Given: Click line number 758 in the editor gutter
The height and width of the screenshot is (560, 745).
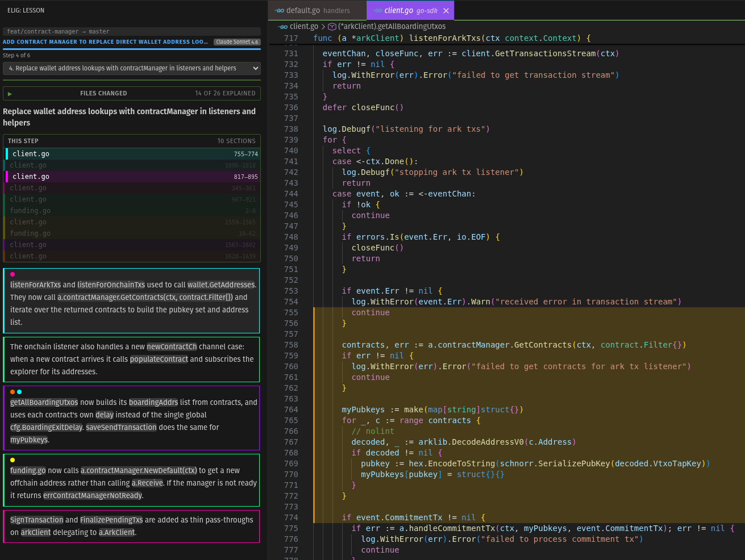Looking at the screenshot, I should click(x=291, y=345).
